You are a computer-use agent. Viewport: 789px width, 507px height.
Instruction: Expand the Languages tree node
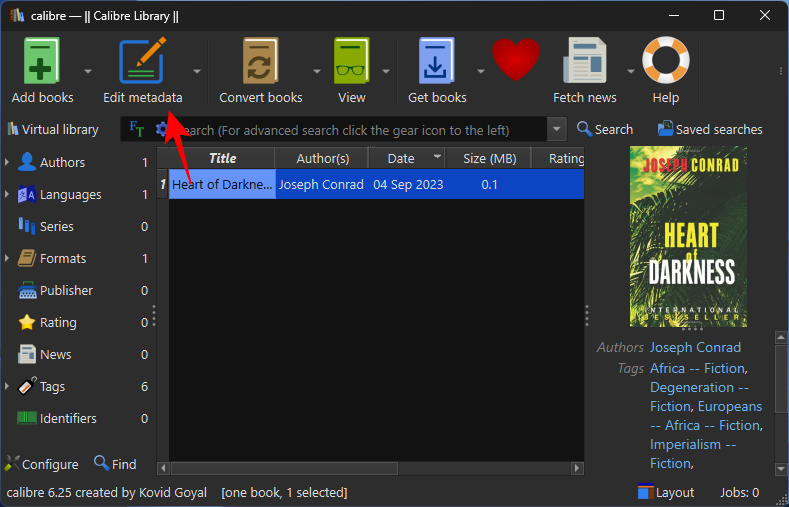coord(7,194)
